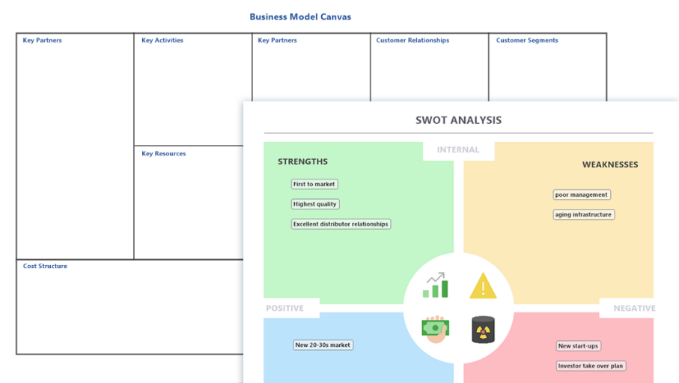Click the Cost Structure cell heading

45,266
